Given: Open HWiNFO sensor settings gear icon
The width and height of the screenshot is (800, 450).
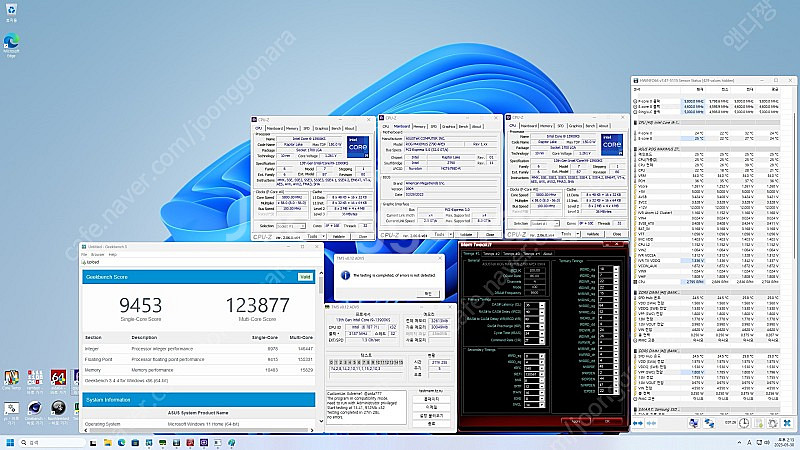Looking at the screenshot, I should pyautogui.click(x=773, y=423).
